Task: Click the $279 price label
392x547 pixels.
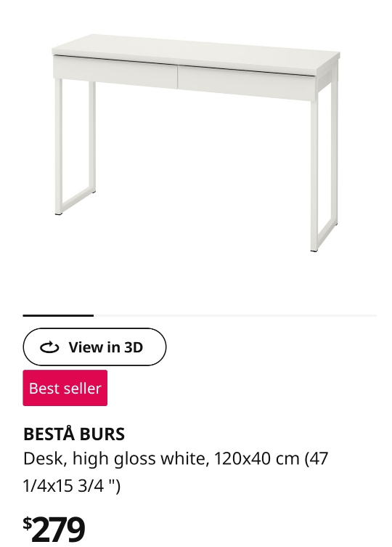Action: click(x=54, y=529)
